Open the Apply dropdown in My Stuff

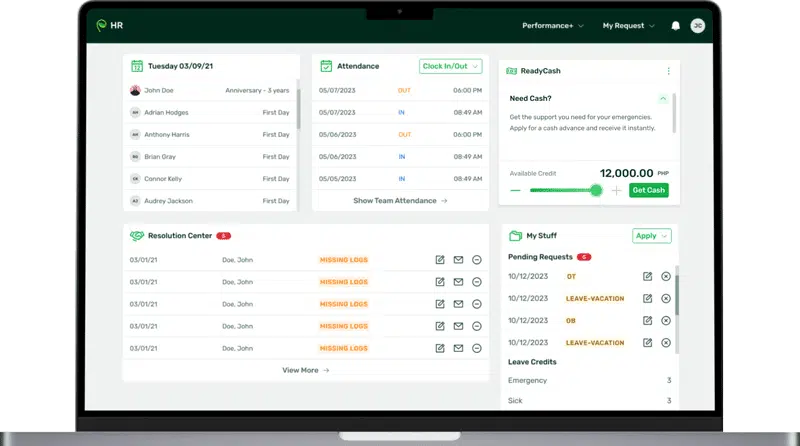pos(652,236)
